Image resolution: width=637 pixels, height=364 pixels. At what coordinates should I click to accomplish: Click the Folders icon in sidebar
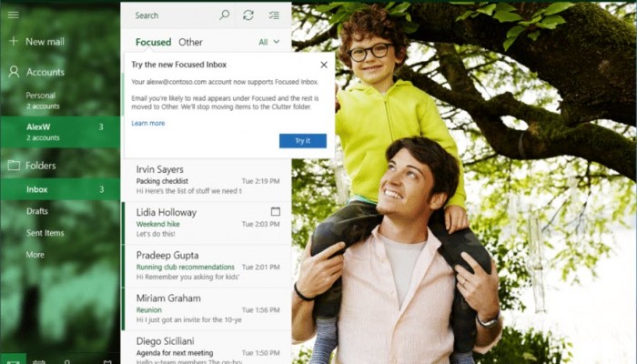click(x=14, y=166)
